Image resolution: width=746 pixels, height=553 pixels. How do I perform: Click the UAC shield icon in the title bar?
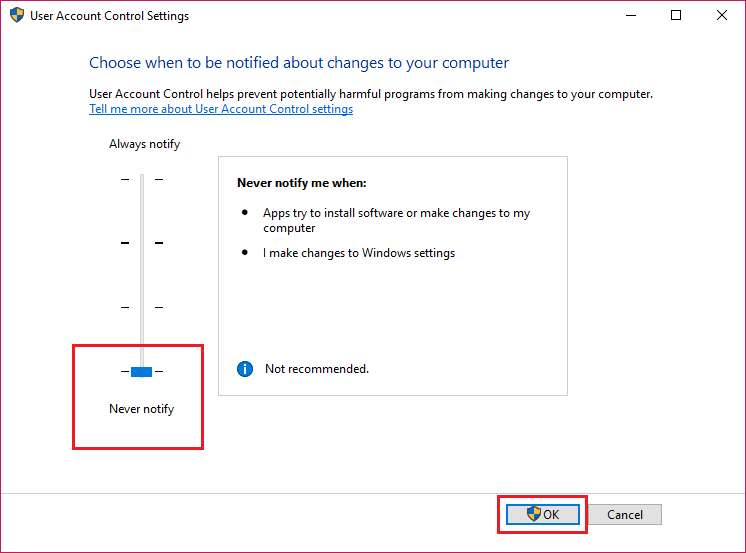(17, 15)
